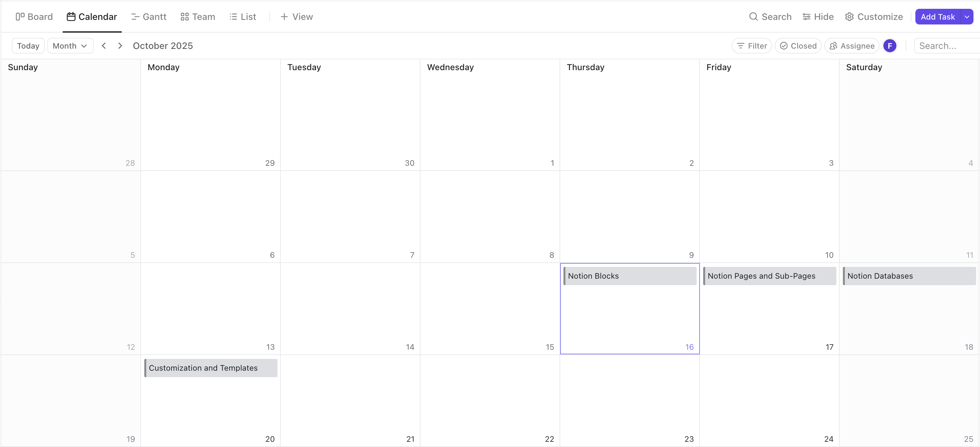Go to previous month with left arrow
Screen dimensions: 980x447
103,46
